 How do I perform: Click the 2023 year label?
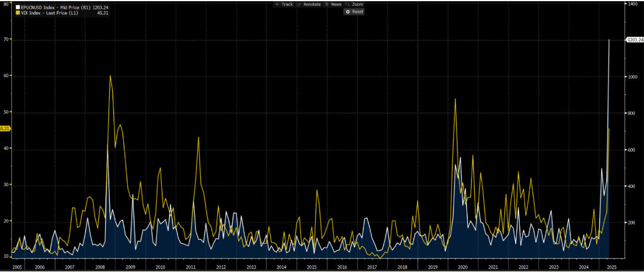554,267
